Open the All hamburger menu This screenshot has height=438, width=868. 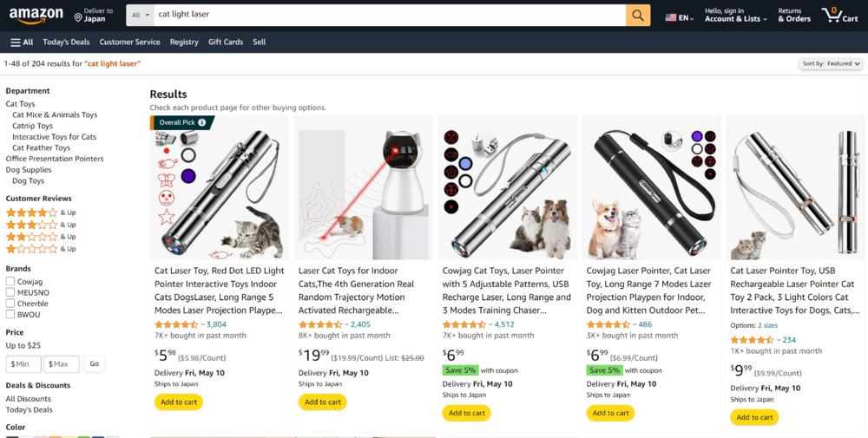pyautogui.click(x=22, y=42)
